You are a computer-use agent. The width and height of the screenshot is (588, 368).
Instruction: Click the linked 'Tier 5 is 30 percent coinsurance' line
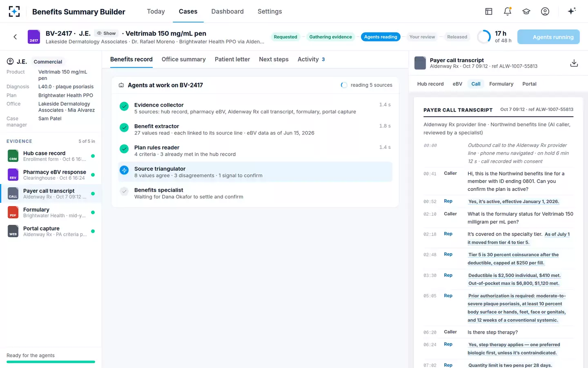point(513,259)
